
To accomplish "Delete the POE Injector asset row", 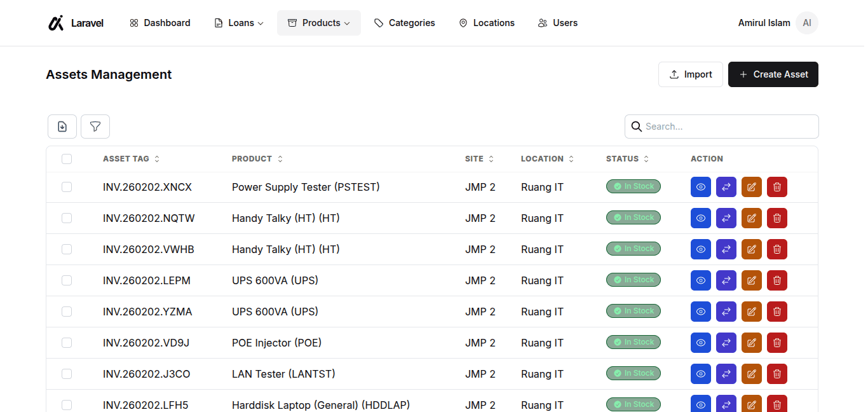I will pyautogui.click(x=776, y=342).
